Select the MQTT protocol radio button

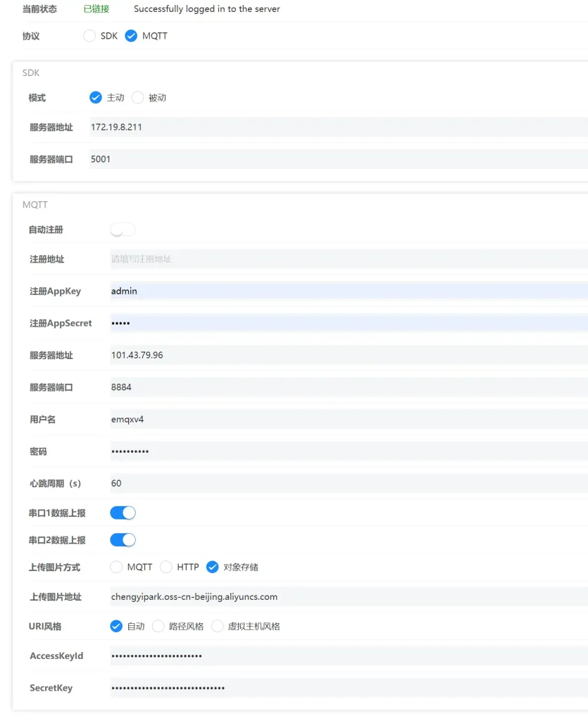click(130, 35)
